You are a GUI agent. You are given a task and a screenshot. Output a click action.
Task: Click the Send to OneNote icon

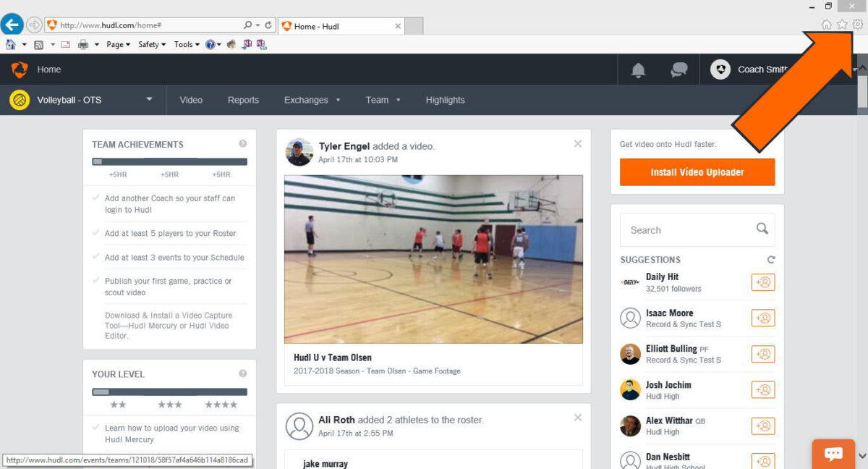tap(247, 45)
